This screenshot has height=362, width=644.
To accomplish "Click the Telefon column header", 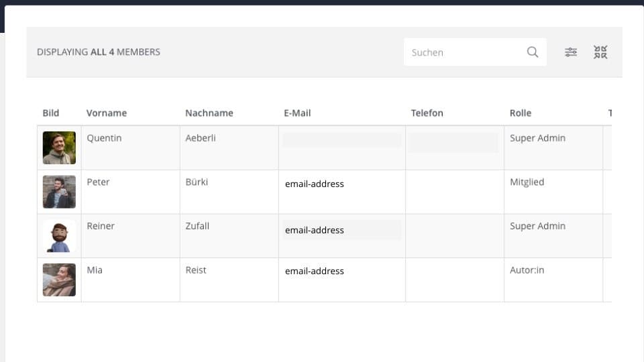I will coord(427,113).
